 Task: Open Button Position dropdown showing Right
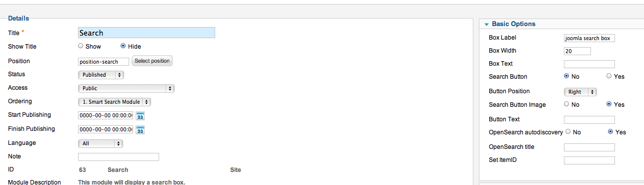coord(580,92)
